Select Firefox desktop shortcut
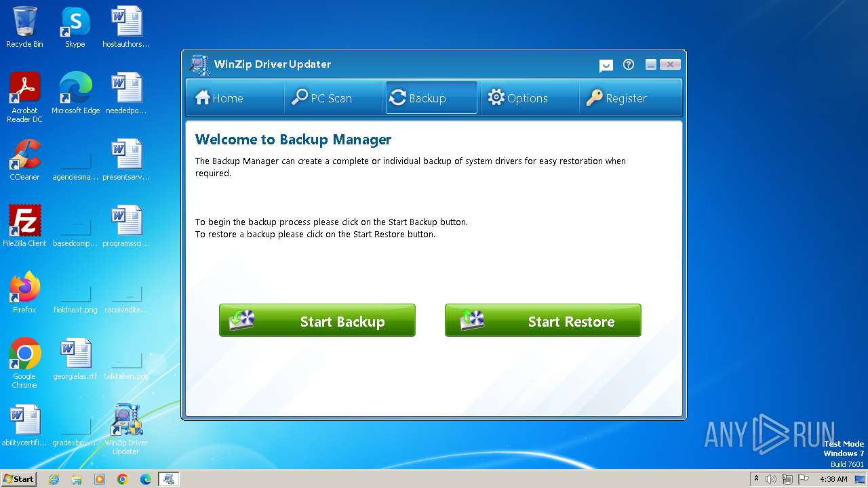Image resolution: width=868 pixels, height=488 pixels. click(24, 293)
